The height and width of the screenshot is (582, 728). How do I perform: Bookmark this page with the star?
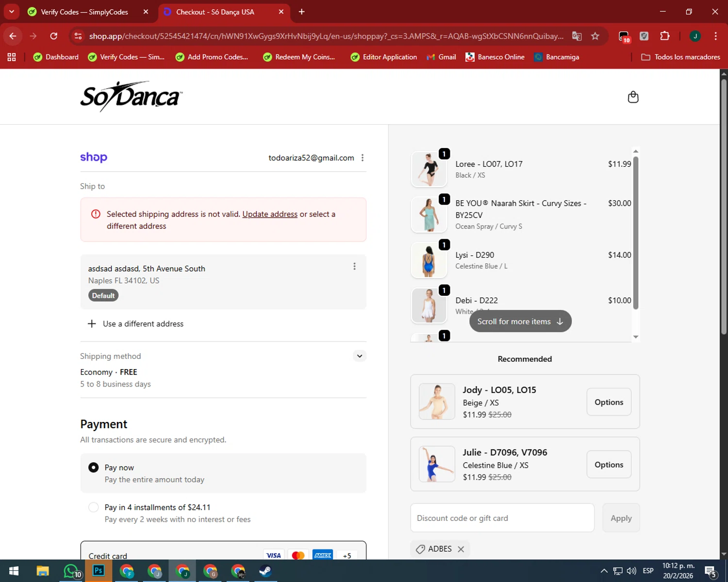[x=595, y=36]
